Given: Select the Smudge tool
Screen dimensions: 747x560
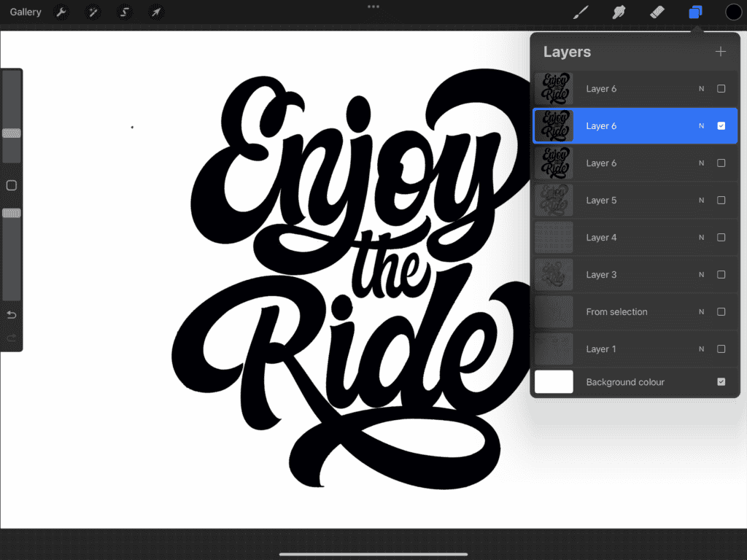Looking at the screenshot, I should point(619,12).
